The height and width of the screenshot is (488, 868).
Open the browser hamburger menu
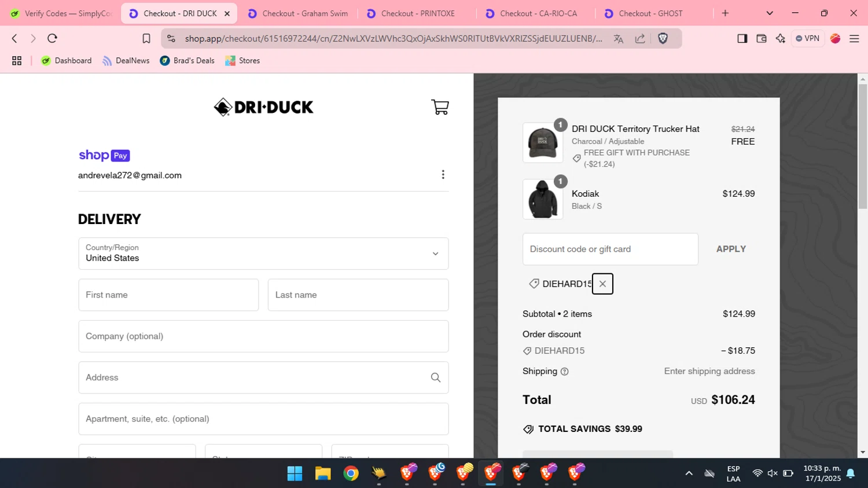pos(854,38)
